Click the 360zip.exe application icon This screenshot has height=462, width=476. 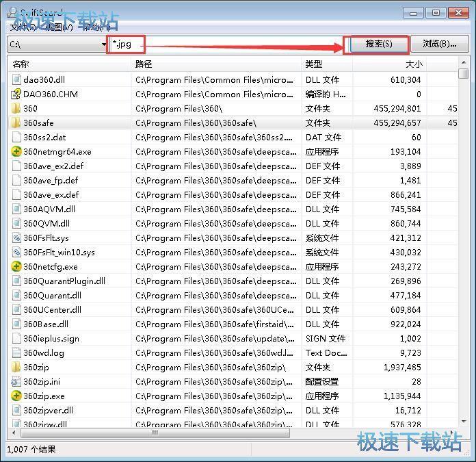(x=16, y=396)
